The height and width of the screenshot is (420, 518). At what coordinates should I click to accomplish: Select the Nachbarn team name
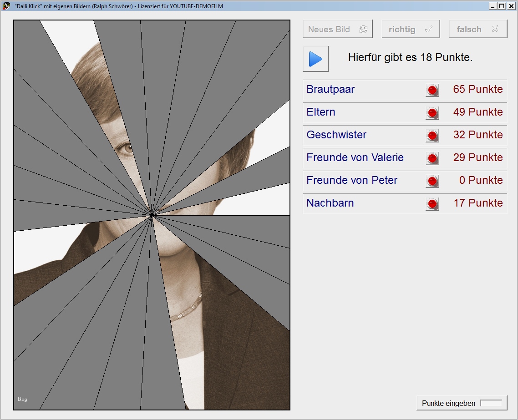[330, 203]
